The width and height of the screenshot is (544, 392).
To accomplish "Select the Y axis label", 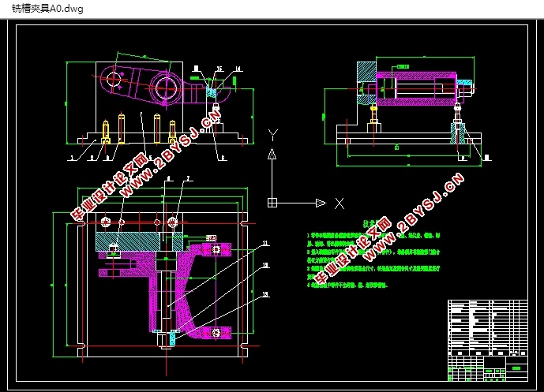I will tap(273, 135).
